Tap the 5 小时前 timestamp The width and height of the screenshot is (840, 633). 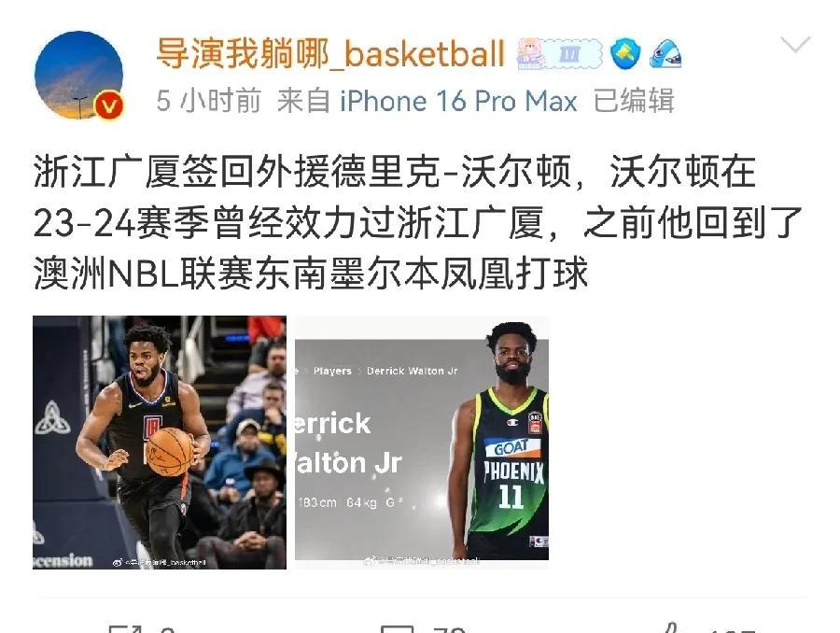pos(209,102)
